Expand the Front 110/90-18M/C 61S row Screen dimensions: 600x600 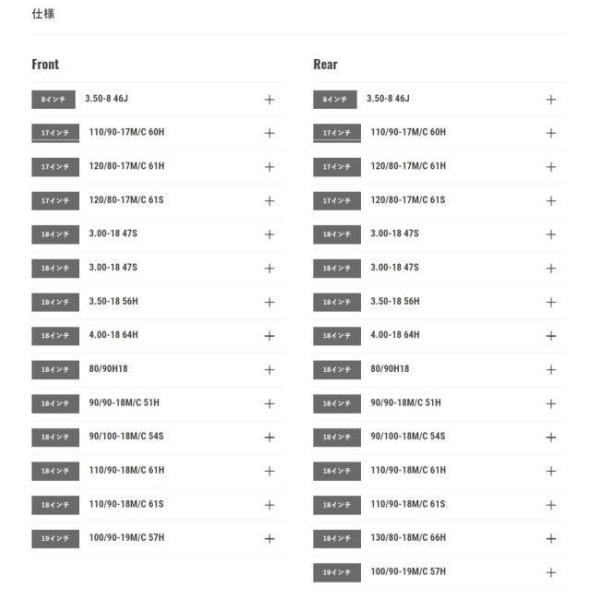pos(269,505)
